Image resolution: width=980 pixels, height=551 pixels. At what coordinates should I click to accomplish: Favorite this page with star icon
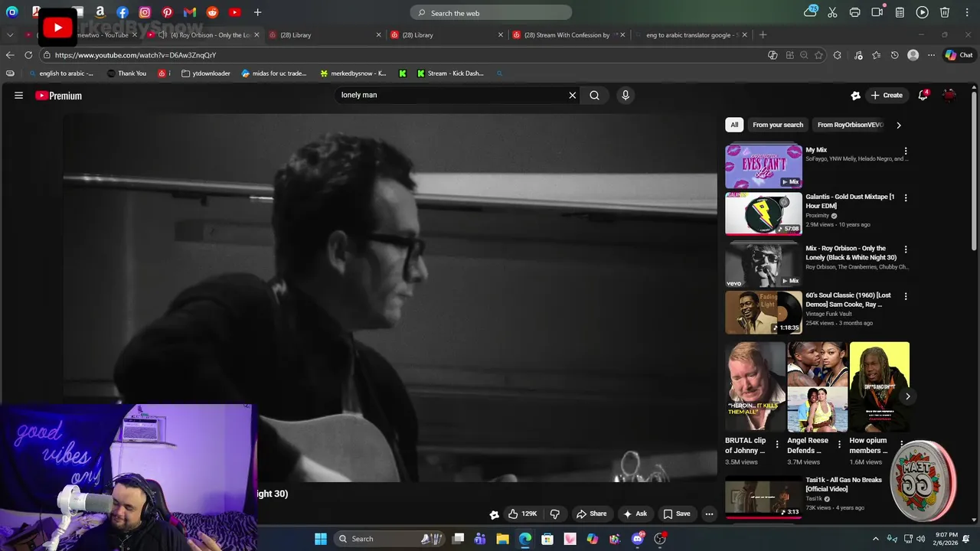[x=819, y=55]
